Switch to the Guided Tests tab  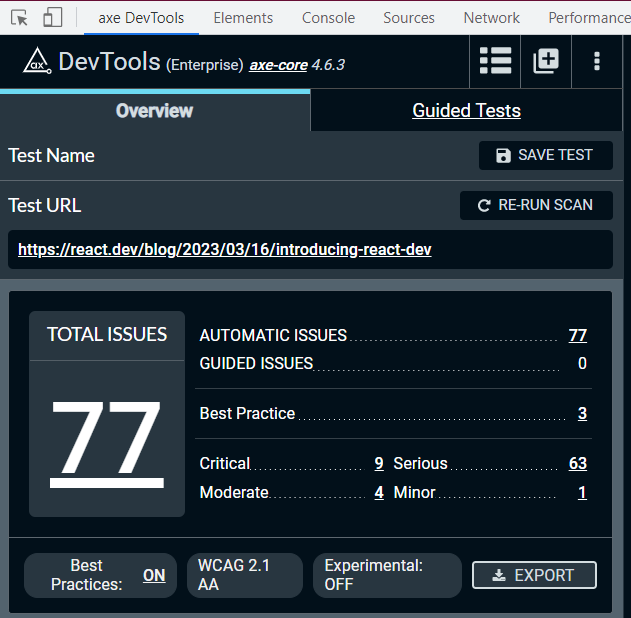466,111
